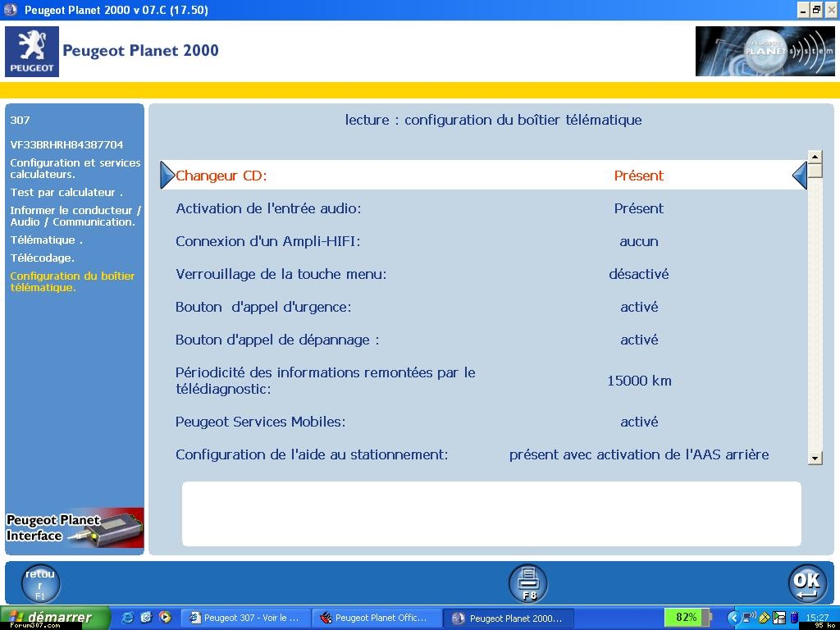
Task: Select Connexion d'un Ampli-HIFI row
Action: (x=482, y=241)
